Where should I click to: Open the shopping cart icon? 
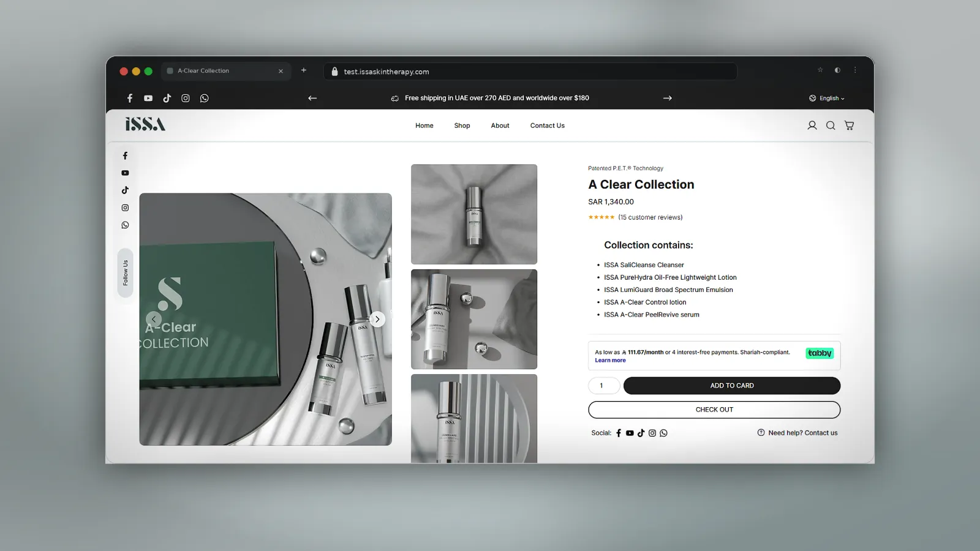(849, 126)
